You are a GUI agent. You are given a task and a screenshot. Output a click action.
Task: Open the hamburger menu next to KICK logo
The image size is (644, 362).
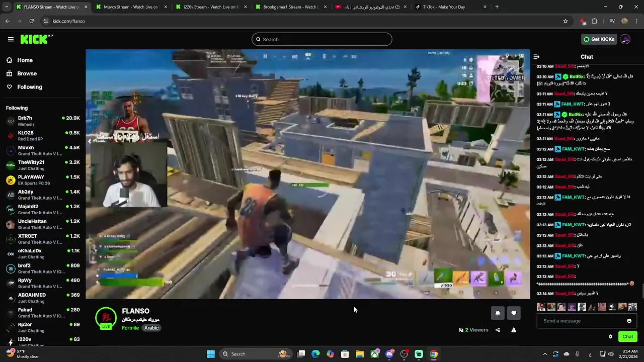[x=11, y=39]
